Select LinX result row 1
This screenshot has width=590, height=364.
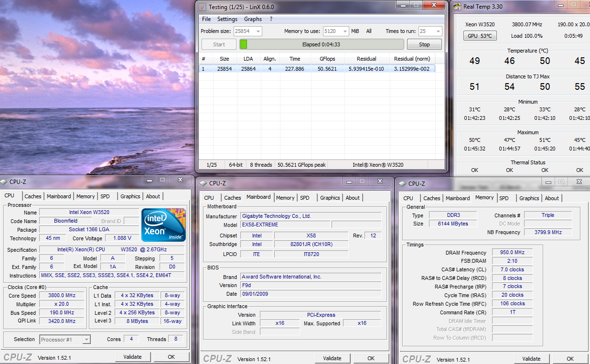tap(317, 69)
